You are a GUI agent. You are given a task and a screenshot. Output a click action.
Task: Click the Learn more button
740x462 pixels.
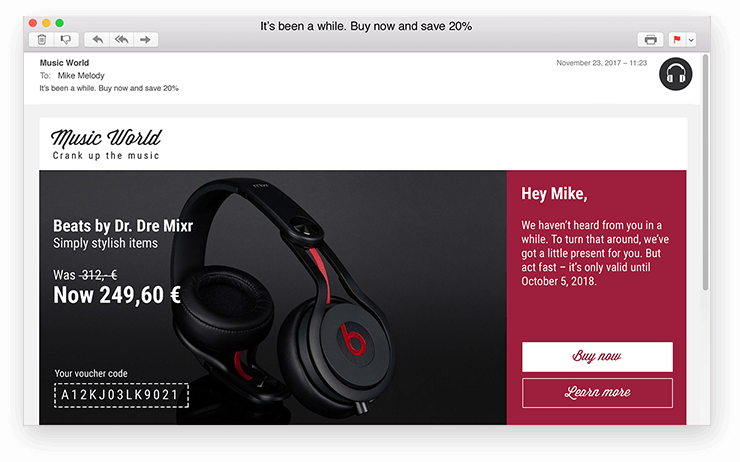[x=597, y=393]
